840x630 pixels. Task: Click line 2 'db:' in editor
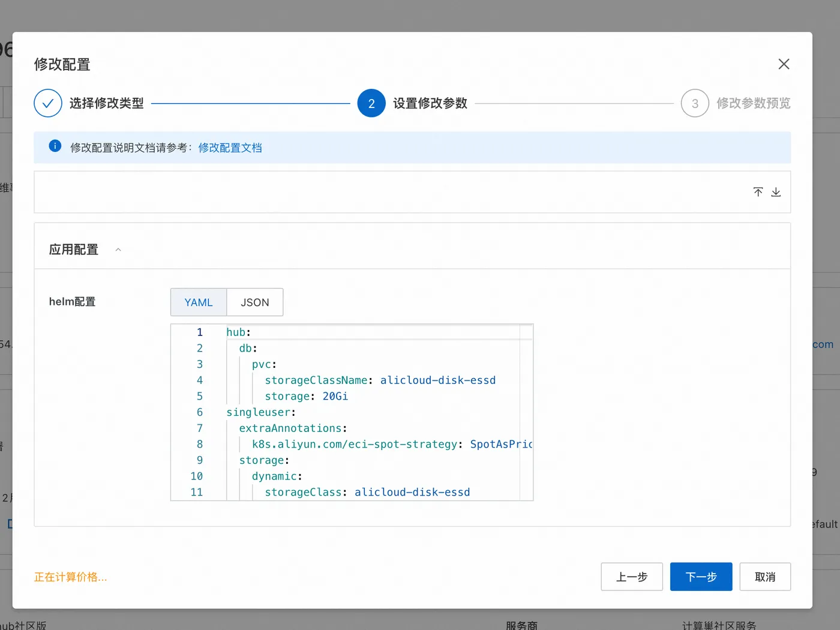[248, 349]
